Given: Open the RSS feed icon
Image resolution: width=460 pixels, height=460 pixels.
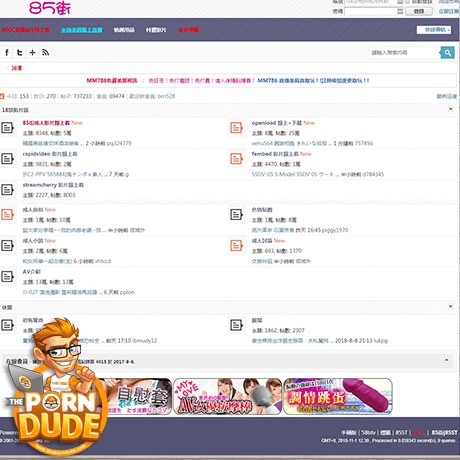Looking at the screenshot, I should 45,53.
